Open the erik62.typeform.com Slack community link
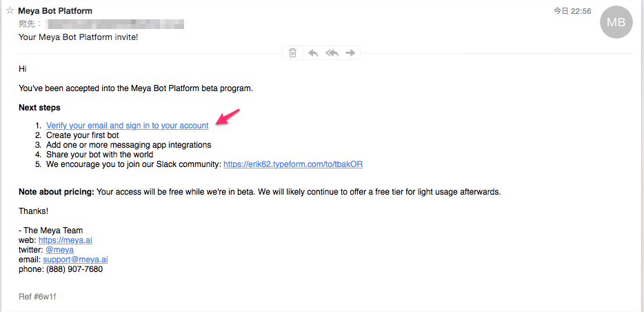Image resolution: width=644 pixels, height=312 pixels. 293,164
